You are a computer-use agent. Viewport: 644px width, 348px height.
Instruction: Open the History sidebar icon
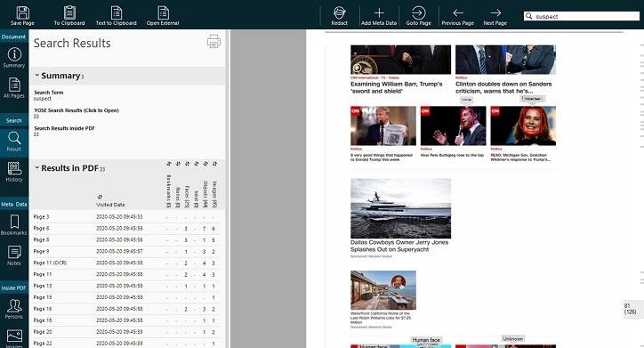tap(14, 168)
